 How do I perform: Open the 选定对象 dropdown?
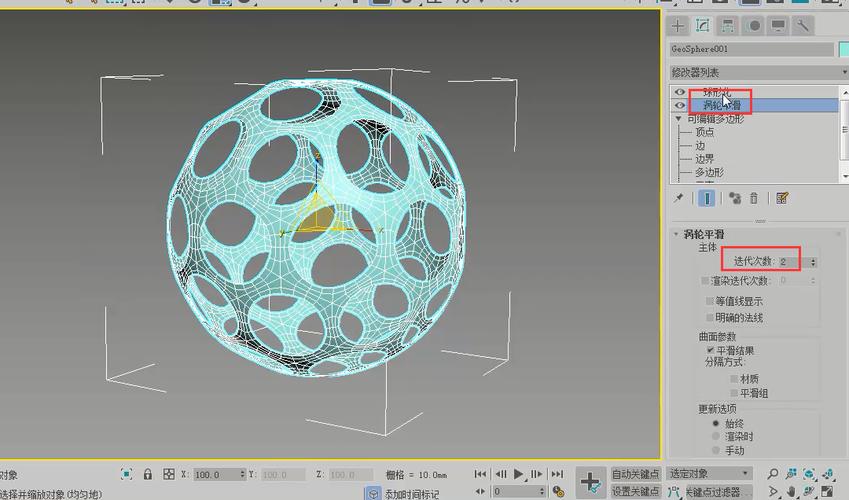[709, 473]
